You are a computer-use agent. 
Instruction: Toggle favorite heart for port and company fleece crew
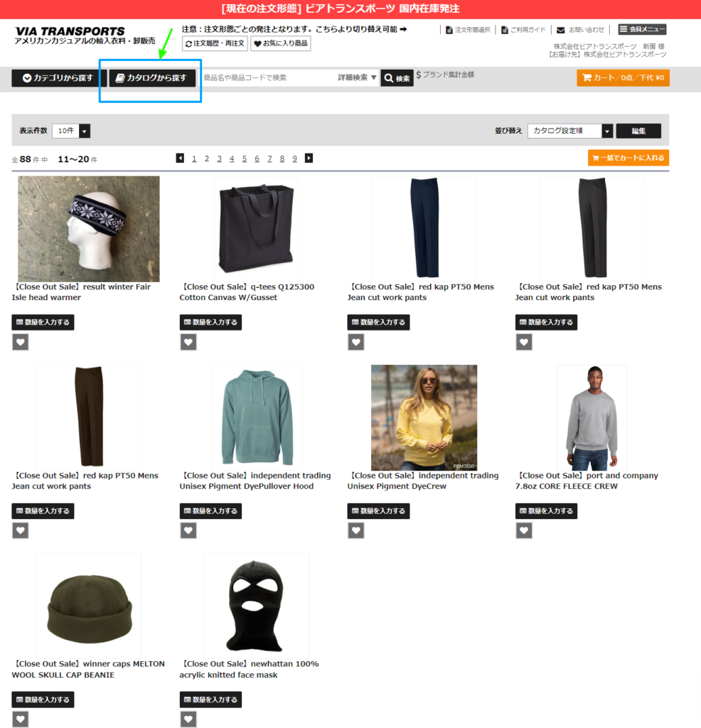click(x=524, y=530)
